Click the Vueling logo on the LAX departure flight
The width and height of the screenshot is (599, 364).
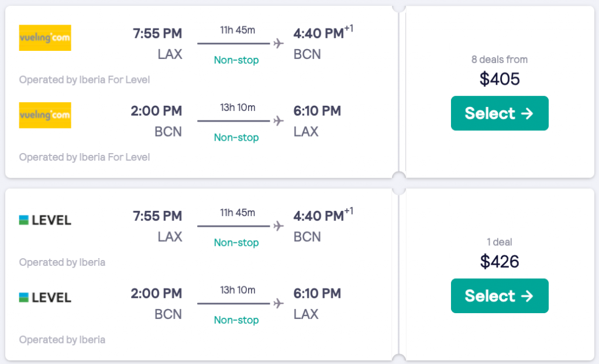click(45, 37)
